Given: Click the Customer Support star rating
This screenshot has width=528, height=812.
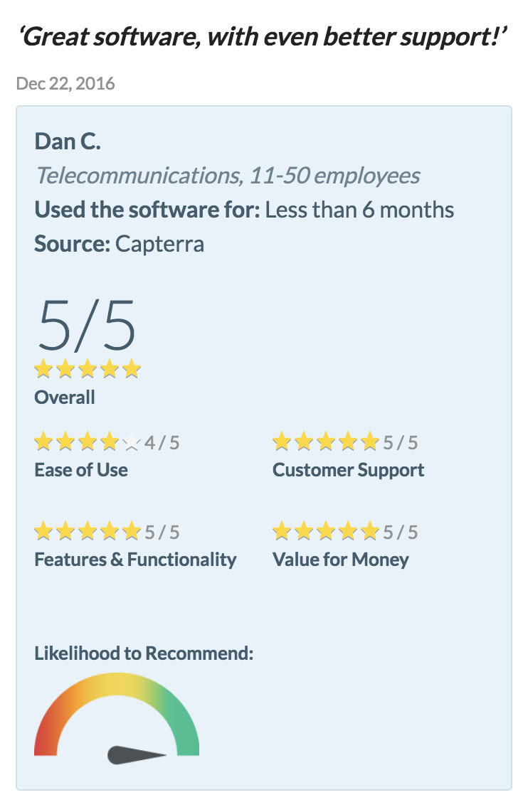Looking at the screenshot, I should (326, 442).
